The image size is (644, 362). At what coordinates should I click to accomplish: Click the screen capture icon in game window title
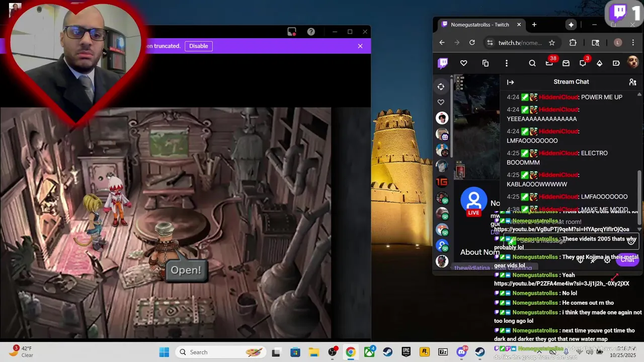[x=292, y=32]
